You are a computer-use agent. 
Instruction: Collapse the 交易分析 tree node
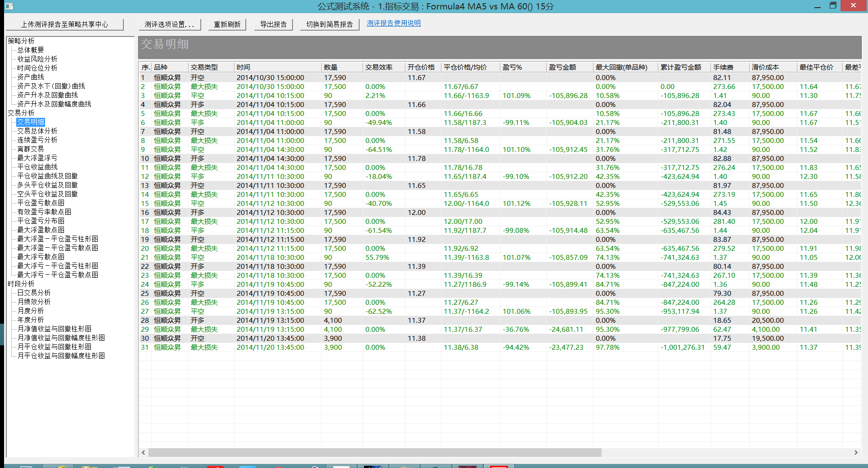[x=21, y=113]
